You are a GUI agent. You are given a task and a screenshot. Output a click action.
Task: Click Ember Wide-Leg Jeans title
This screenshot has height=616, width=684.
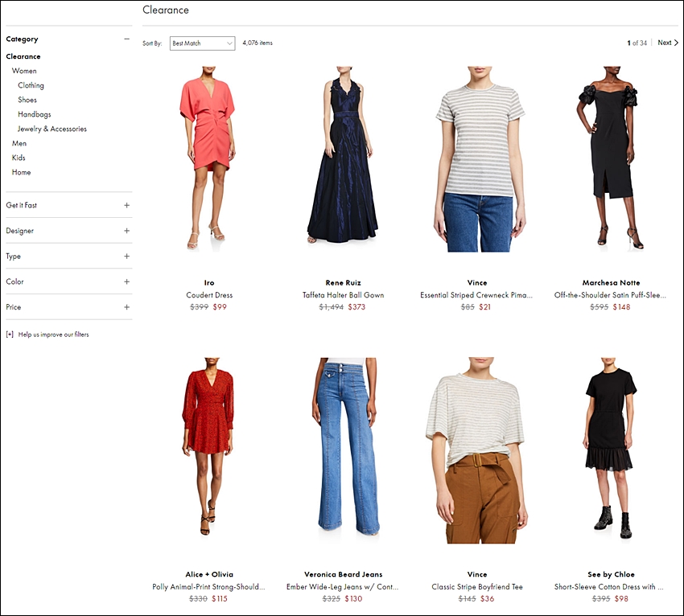[x=343, y=587]
